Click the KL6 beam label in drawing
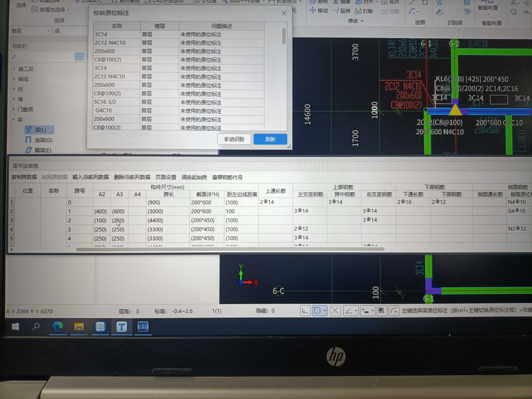Viewport: 532px width, 399px height. click(x=472, y=79)
